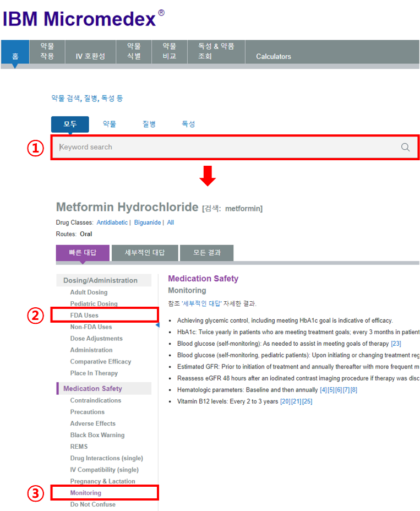Screen dimensions: 420x511
Task: Click the magnifier search icon
Action: point(405,147)
